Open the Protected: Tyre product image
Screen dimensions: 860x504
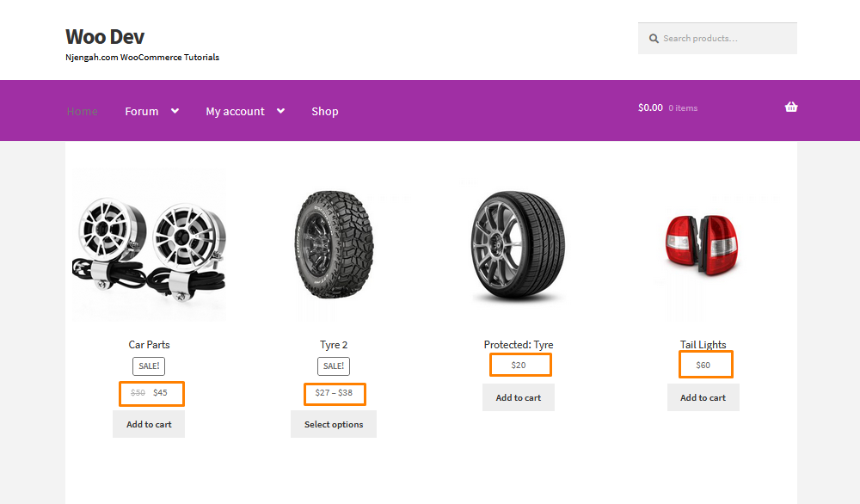pos(519,246)
